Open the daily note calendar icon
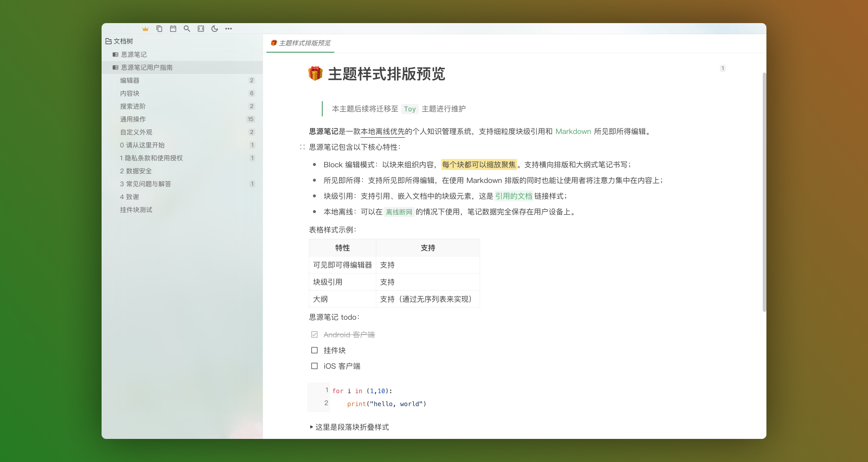The height and width of the screenshot is (462, 868). click(x=173, y=29)
